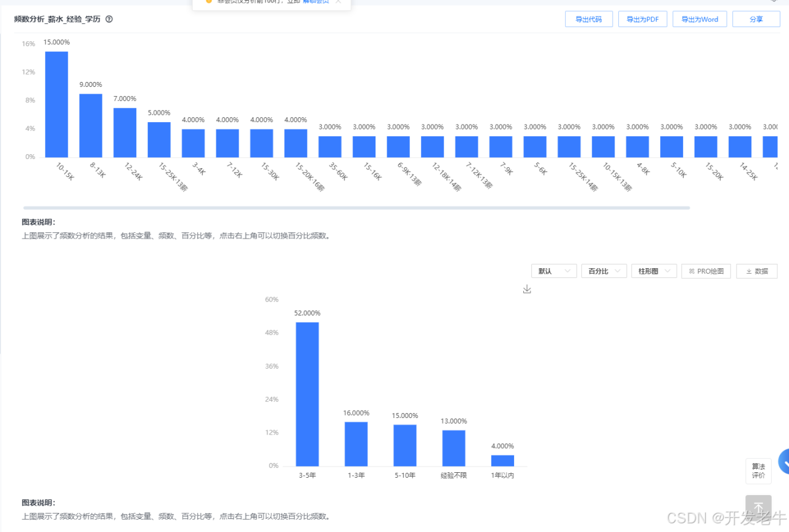Image resolution: width=789 pixels, height=532 pixels.
Task: Click the 解锁会员 link in notification
Action: pyautogui.click(x=316, y=2)
